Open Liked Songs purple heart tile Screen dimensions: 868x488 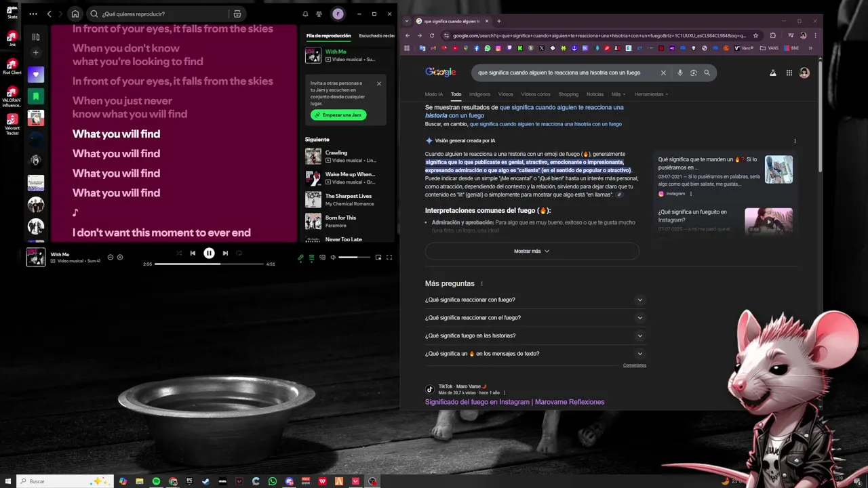(36, 75)
